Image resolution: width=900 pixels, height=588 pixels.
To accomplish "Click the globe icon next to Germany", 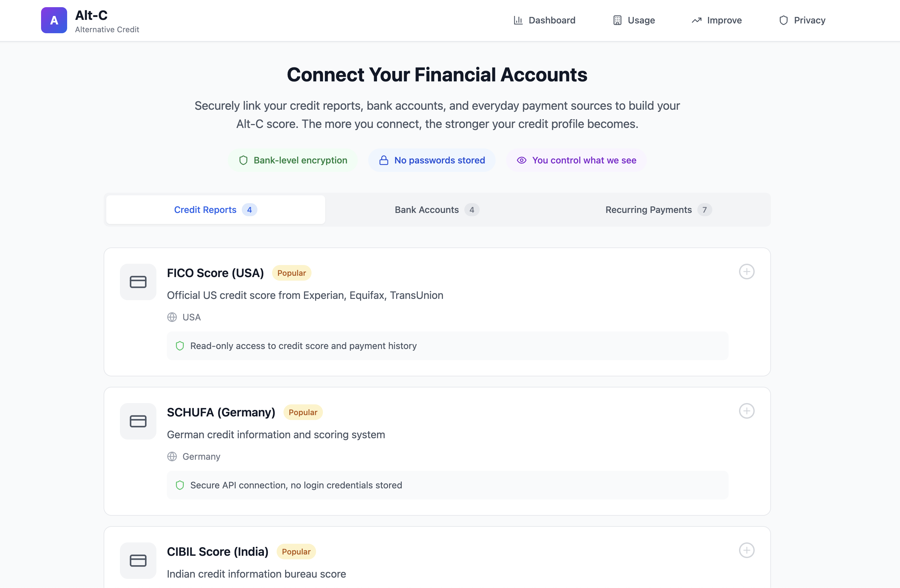I will click(x=172, y=457).
